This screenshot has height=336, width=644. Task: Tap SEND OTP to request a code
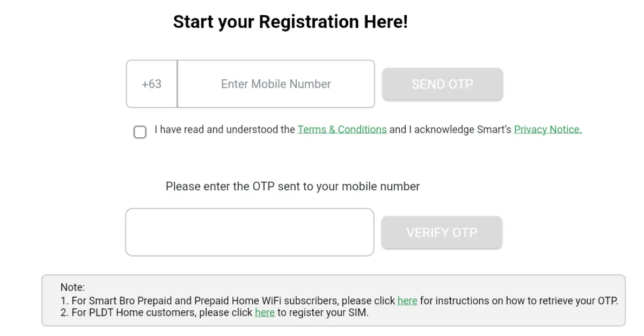click(442, 84)
